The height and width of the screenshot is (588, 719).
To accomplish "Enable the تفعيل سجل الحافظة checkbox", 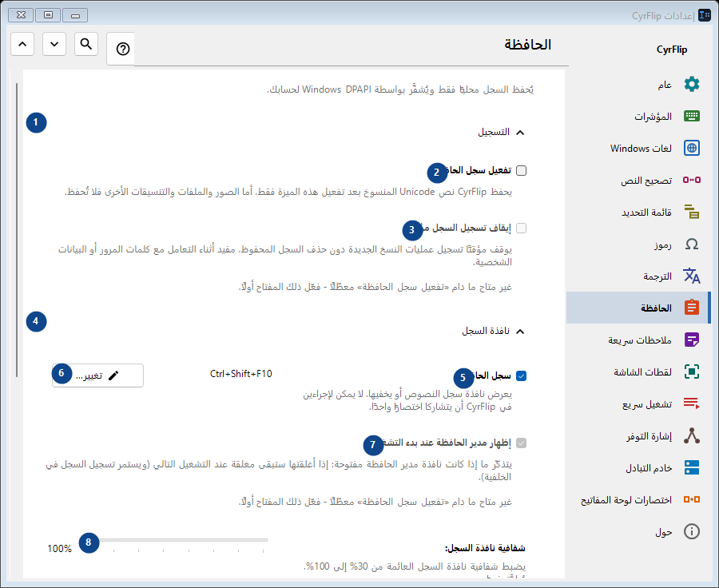I will pyautogui.click(x=521, y=171).
